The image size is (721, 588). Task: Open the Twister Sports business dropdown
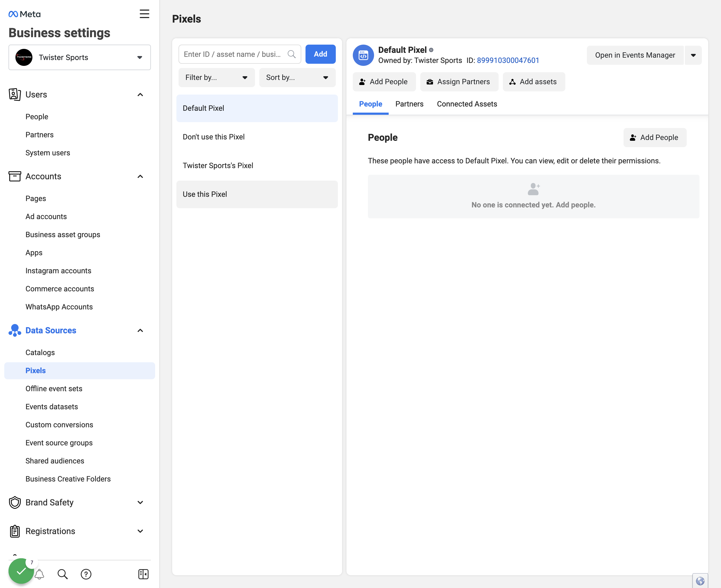click(80, 57)
